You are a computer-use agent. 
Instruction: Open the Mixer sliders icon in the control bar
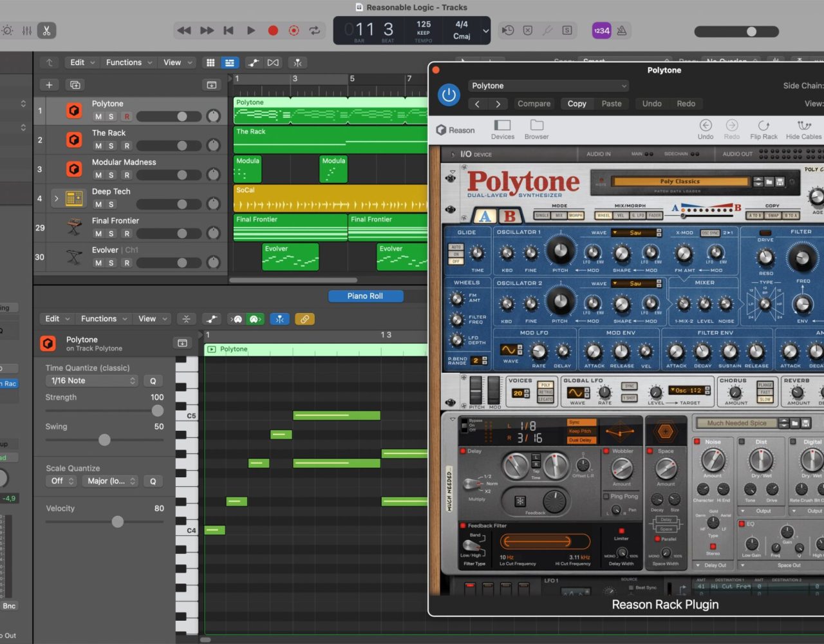click(x=27, y=30)
